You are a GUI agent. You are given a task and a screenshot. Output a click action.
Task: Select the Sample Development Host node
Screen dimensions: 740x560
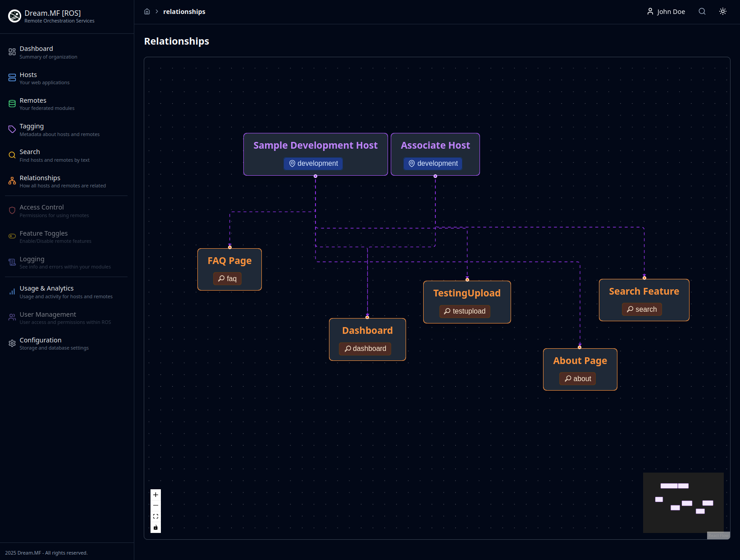coord(315,146)
